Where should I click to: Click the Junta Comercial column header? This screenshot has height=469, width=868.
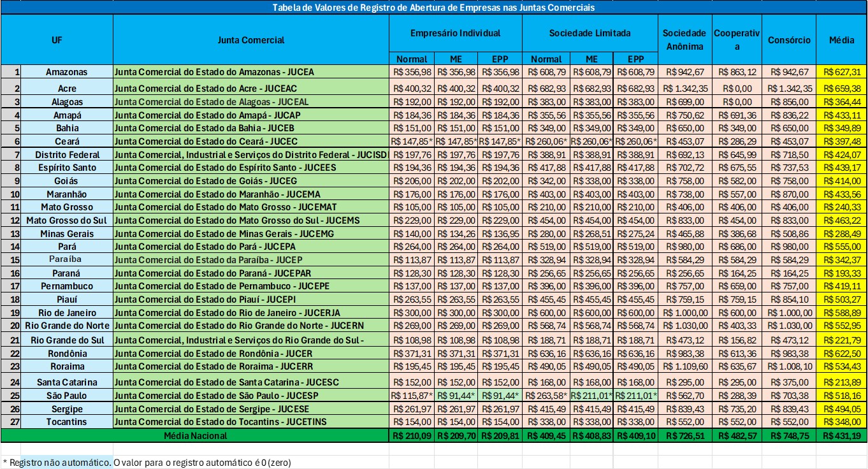coord(251,40)
